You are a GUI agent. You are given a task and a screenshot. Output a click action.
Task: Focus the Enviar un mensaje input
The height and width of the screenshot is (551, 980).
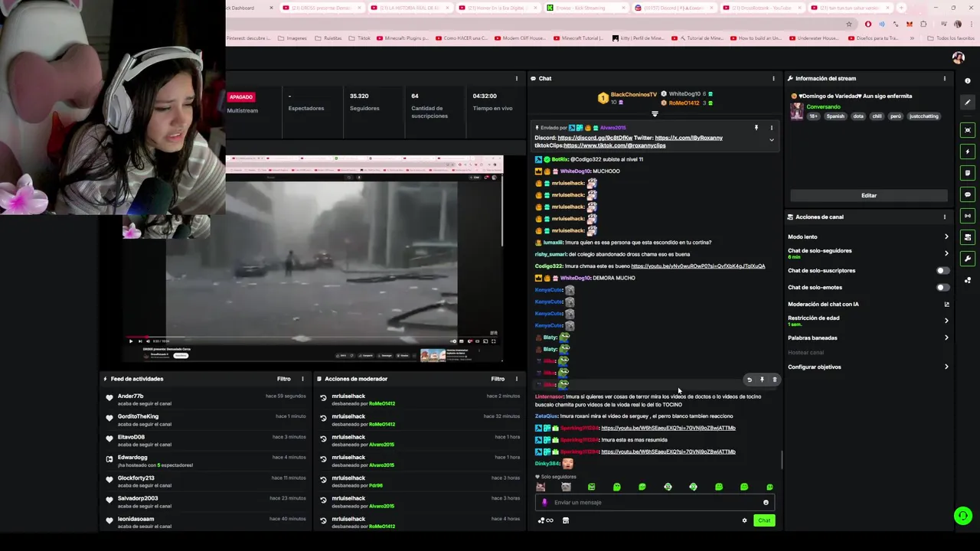tap(655, 503)
